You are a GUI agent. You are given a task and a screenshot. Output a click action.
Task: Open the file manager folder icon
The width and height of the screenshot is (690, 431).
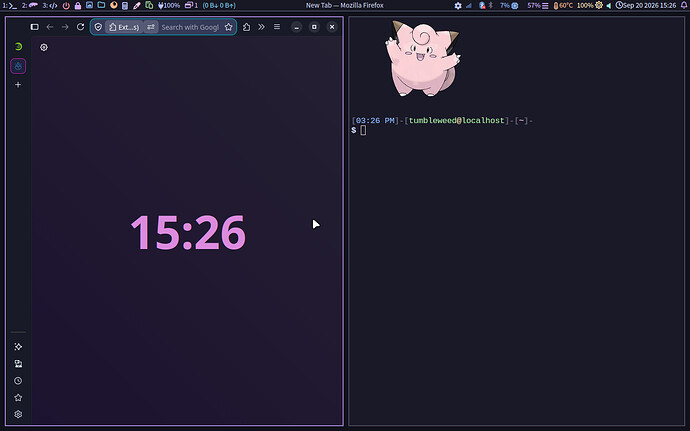click(101, 5)
